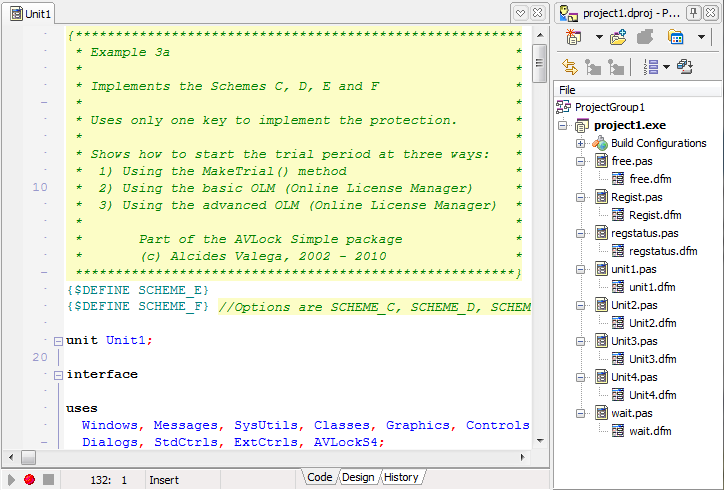Click the New Project icon in Project Manager
Screen dimensions: 724x490
coord(573,38)
